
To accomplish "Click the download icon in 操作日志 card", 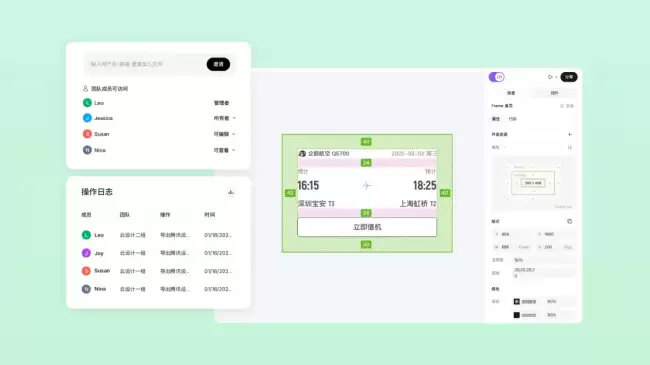I will tap(231, 192).
